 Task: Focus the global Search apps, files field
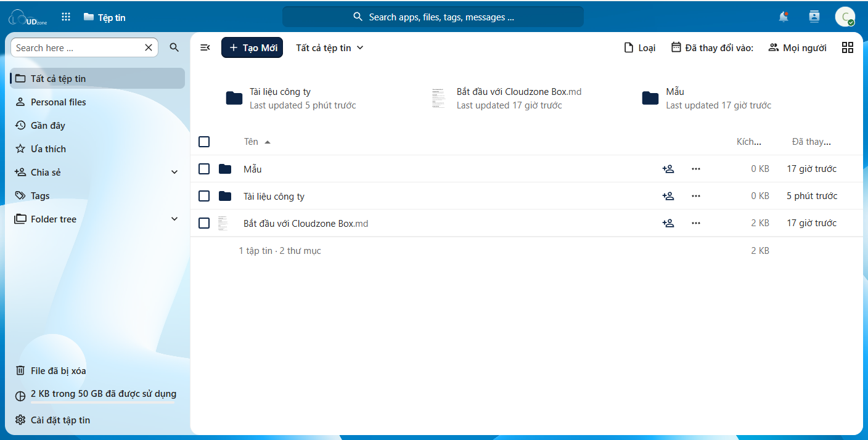point(433,17)
